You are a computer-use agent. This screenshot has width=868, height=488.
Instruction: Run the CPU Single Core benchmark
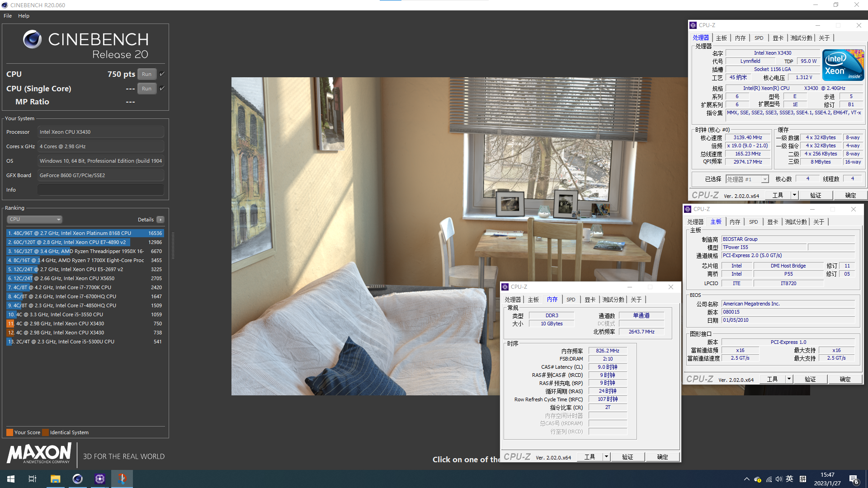click(x=146, y=89)
